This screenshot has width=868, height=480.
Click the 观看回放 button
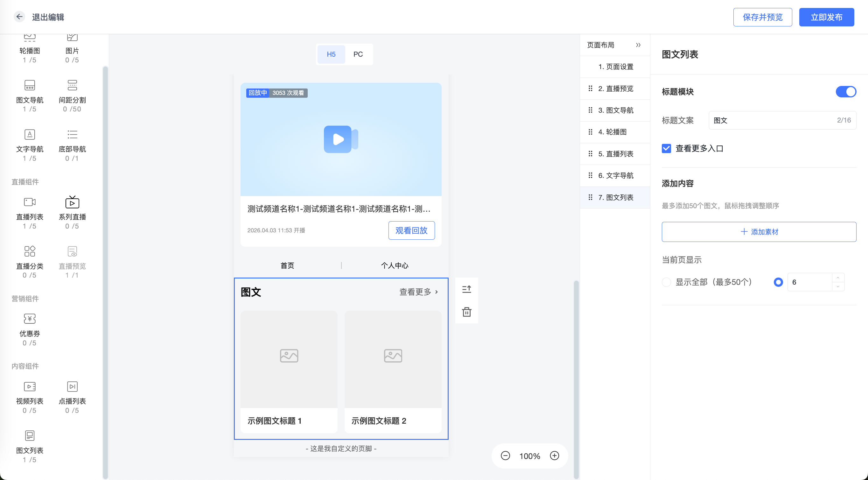point(411,230)
